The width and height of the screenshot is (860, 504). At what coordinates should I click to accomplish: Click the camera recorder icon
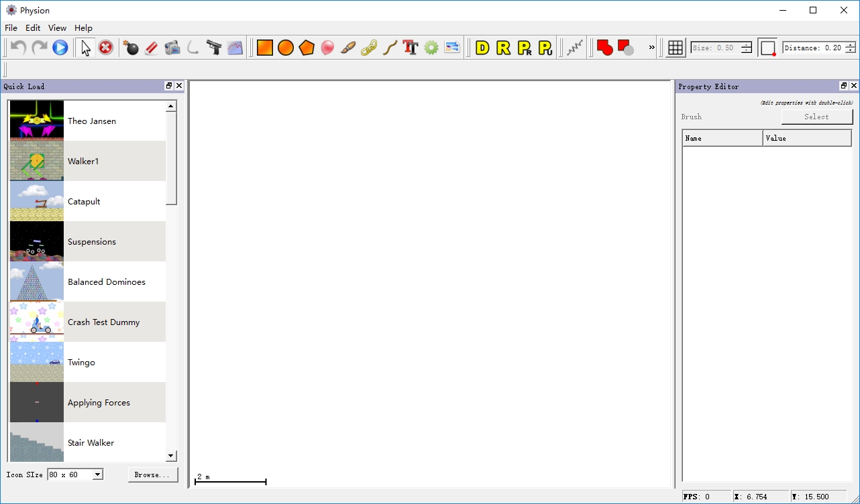point(172,48)
